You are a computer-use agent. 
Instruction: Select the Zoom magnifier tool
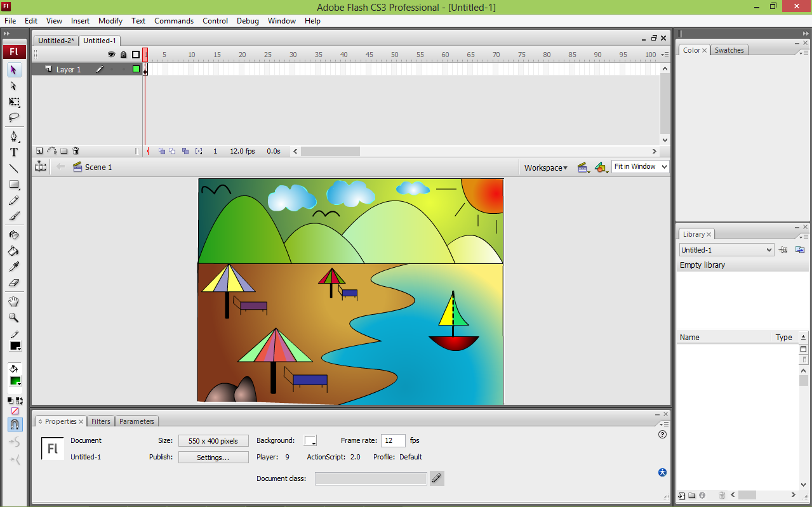[x=14, y=317]
